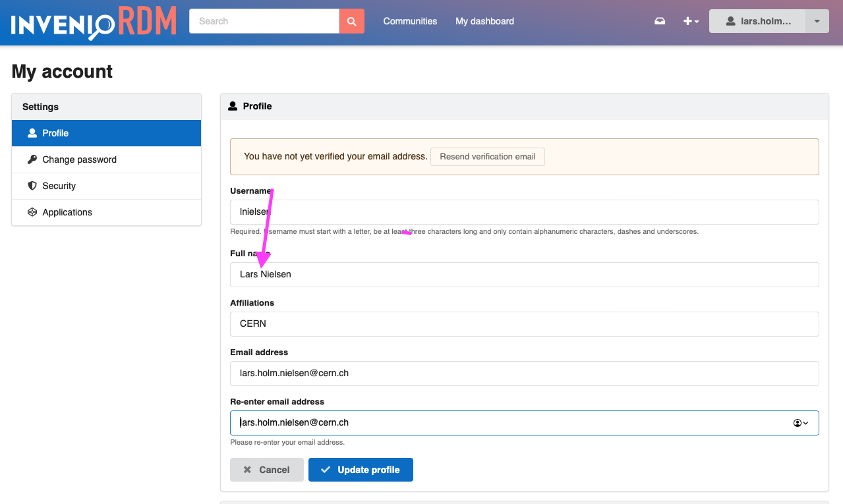This screenshot has height=504, width=843.
Task: Click the InvenioRDM logo
Action: click(x=92, y=22)
